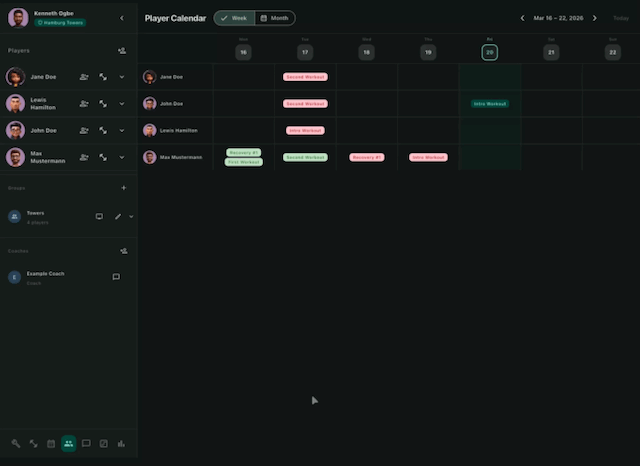Screen dimensions: 640x466
Task: Open the edit-square icon in bottom navigation
Action: 104,444
